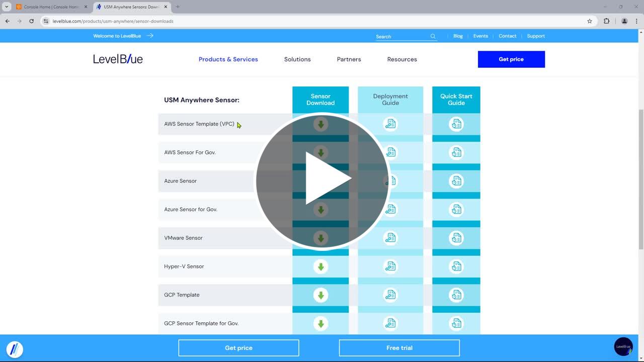The height and width of the screenshot is (362, 644).
Task: Open Azure Sensor quick start guide icon
Action: (x=456, y=181)
